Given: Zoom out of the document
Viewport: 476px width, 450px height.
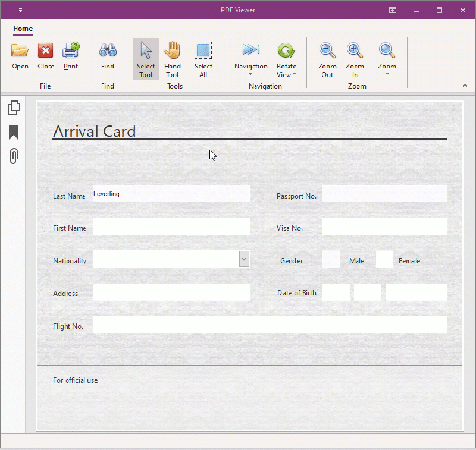Looking at the screenshot, I should pyautogui.click(x=327, y=56).
